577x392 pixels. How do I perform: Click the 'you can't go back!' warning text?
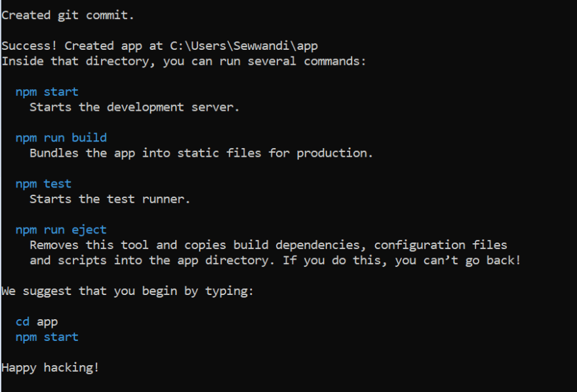[458, 261]
